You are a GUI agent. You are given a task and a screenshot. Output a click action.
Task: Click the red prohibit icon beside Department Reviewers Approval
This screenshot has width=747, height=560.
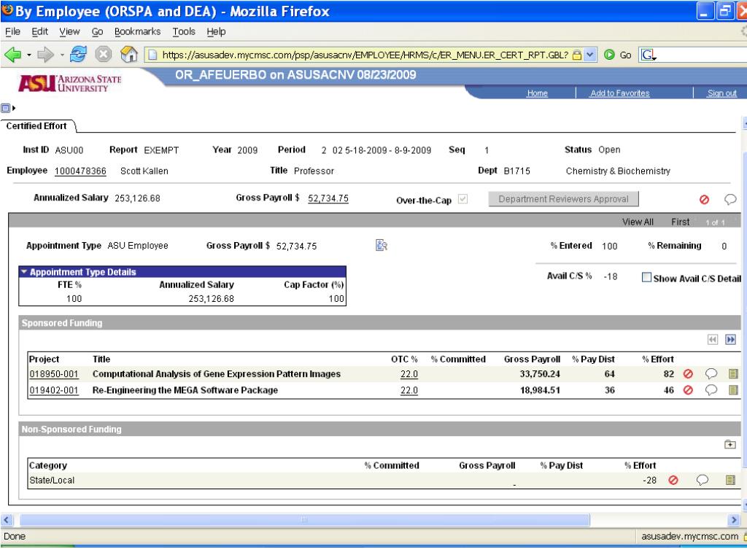click(x=704, y=200)
